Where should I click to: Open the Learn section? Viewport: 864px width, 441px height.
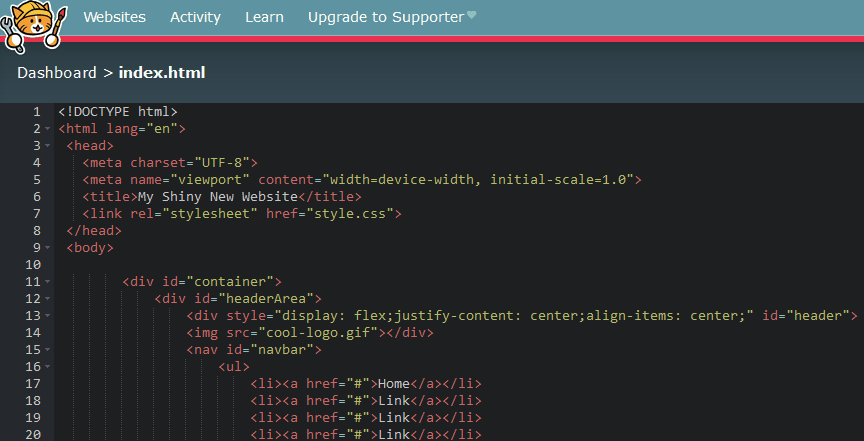pos(264,17)
